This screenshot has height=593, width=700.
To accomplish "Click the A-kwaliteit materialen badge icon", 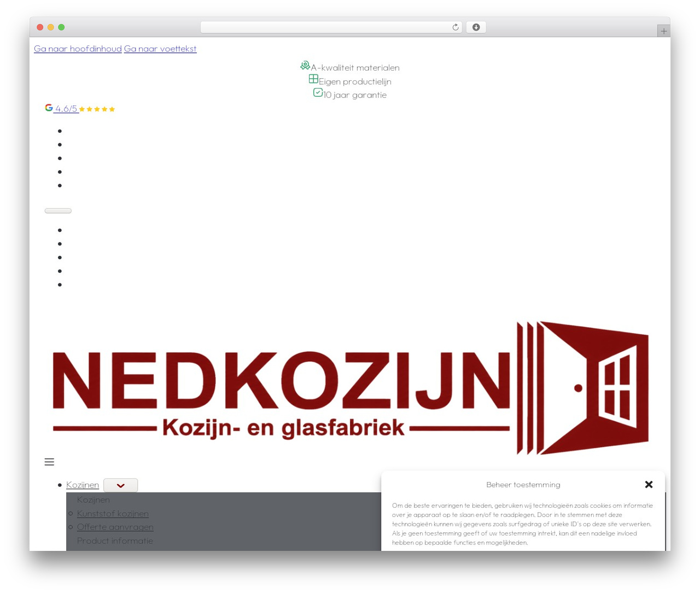I will click(x=305, y=66).
